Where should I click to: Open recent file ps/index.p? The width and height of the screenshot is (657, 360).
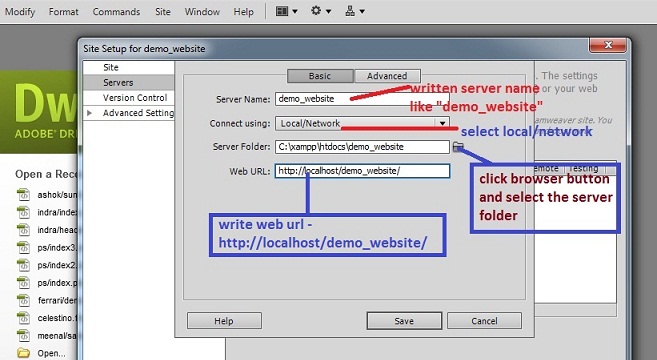coord(57,283)
